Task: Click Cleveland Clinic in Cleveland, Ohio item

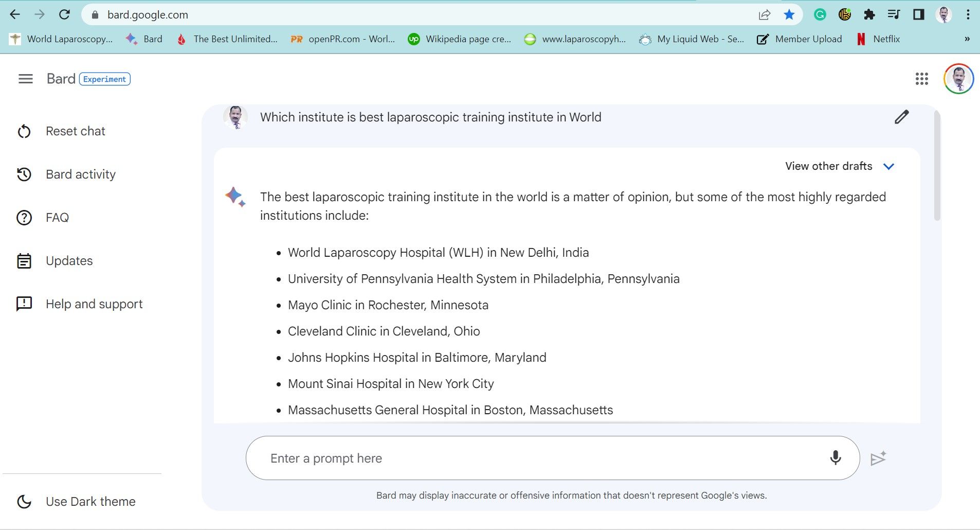Action: pyautogui.click(x=384, y=331)
